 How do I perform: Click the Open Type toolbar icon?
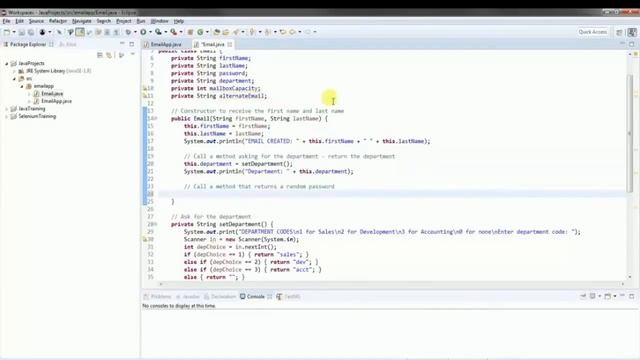click(217, 32)
